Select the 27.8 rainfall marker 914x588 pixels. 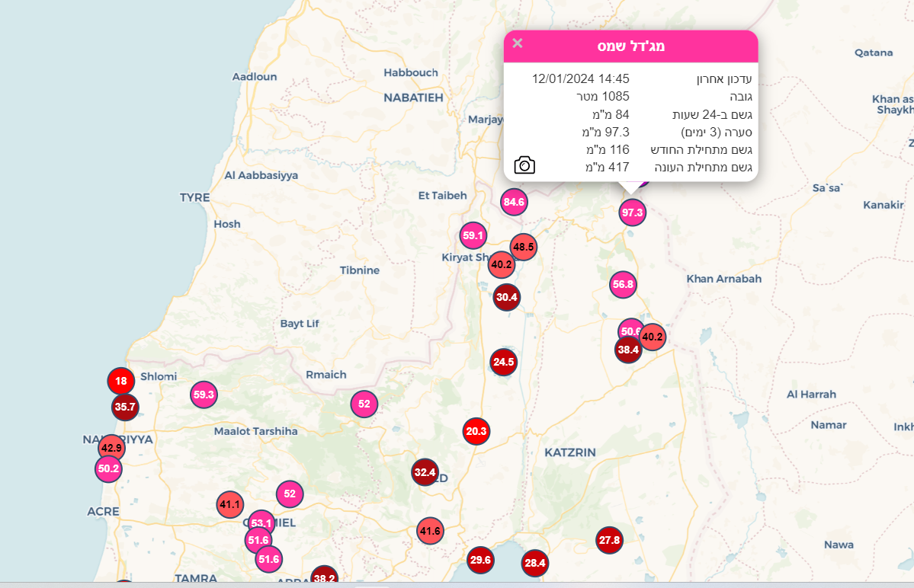pyautogui.click(x=609, y=540)
